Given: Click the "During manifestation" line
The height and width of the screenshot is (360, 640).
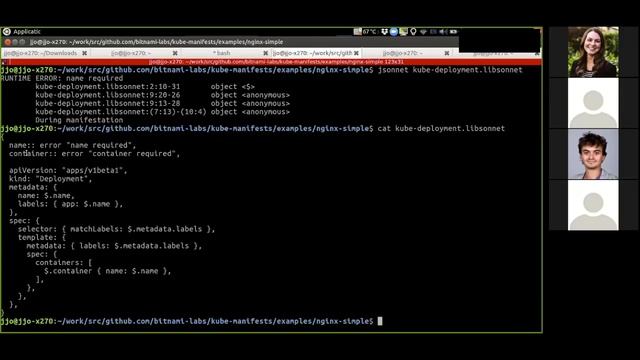Looking at the screenshot, I should pyautogui.click(x=79, y=120).
